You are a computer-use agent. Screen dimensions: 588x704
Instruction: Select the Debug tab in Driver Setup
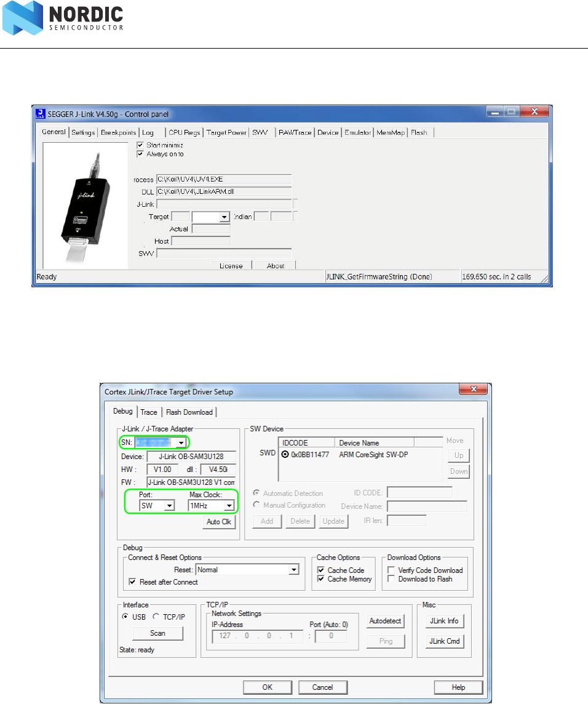click(x=123, y=411)
